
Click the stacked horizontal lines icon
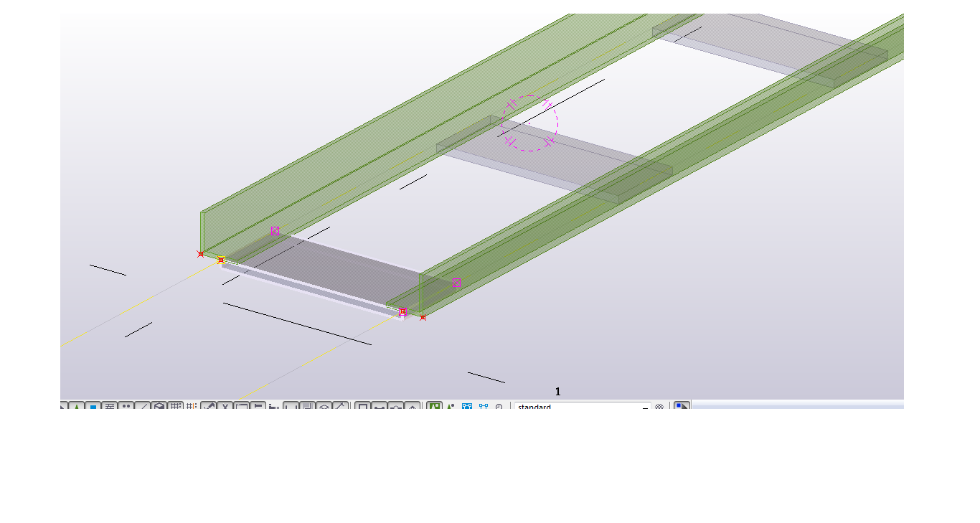(x=110, y=407)
